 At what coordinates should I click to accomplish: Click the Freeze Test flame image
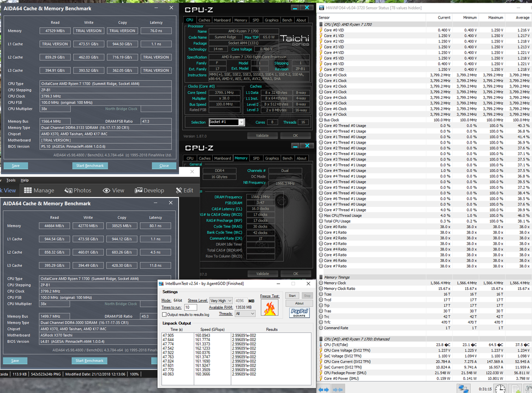tap(270, 308)
